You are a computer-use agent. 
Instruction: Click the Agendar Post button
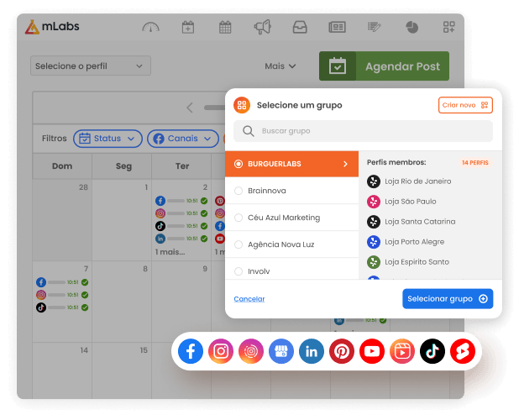pyautogui.click(x=384, y=66)
